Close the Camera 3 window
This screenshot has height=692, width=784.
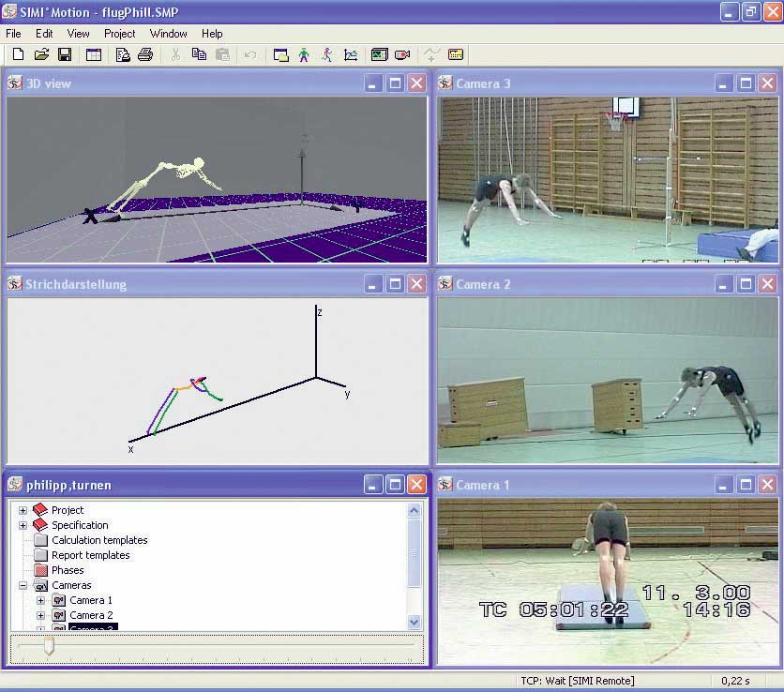(x=767, y=83)
